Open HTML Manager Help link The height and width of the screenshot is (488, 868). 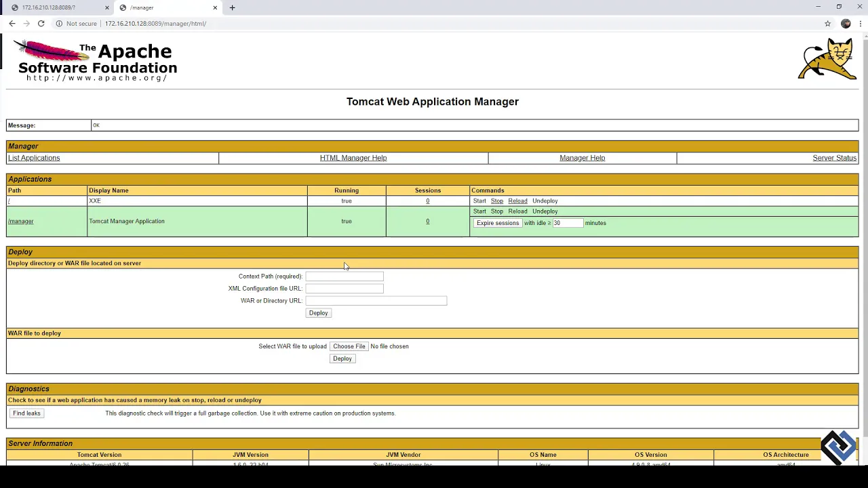coord(353,158)
